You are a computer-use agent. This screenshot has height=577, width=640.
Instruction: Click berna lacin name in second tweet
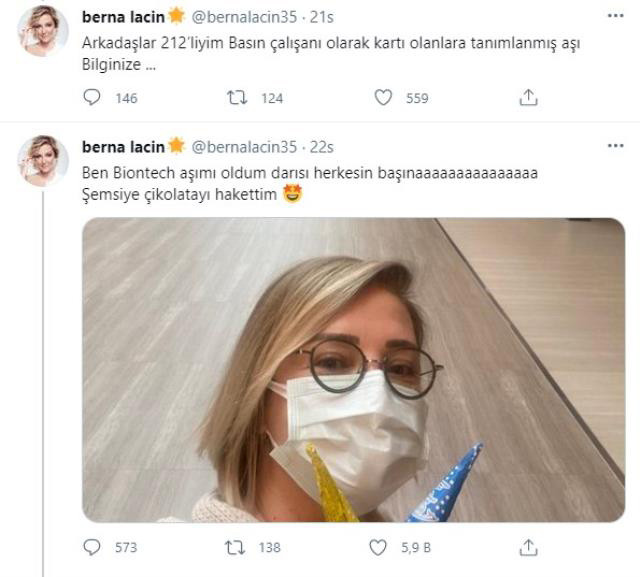122,147
